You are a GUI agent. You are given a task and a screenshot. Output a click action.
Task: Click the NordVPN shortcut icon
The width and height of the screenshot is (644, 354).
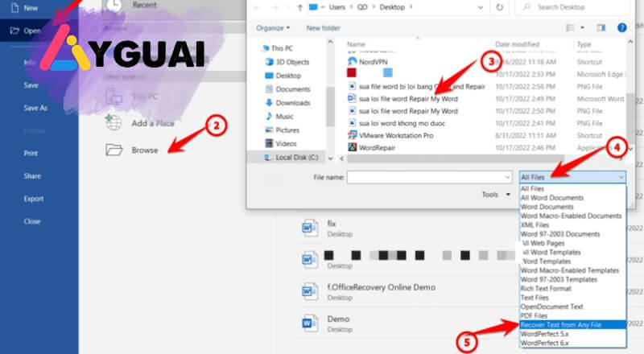[352, 62]
